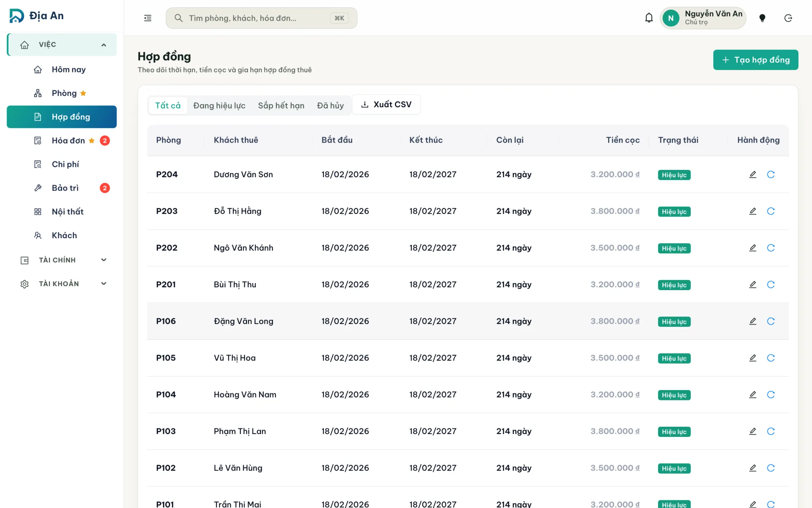This screenshot has height=508, width=812.
Task: Edit contract for room P102
Action: click(753, 468)
